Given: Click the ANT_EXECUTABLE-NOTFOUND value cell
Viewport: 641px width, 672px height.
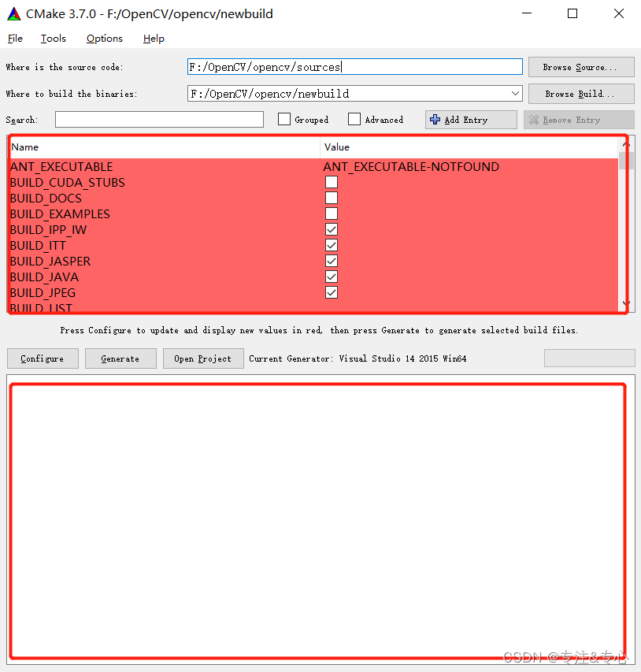Looking at the screenshot, I should tap(411, 167).
